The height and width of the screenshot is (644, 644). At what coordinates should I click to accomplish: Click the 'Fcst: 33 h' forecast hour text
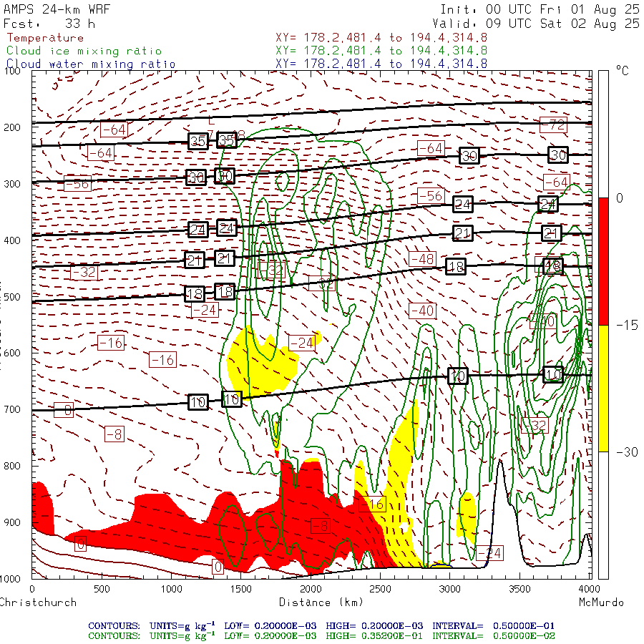click(49, 24)
